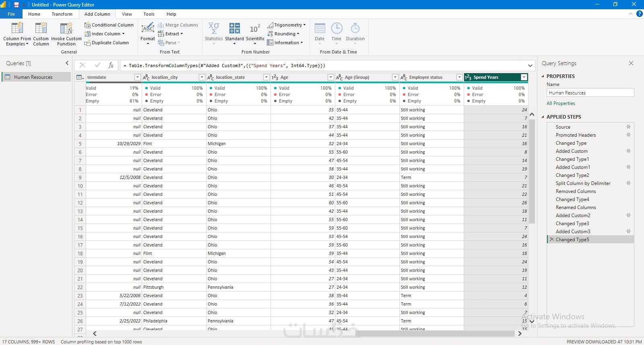
Task: Open the Duration column tool
Action: click(355, 33)
